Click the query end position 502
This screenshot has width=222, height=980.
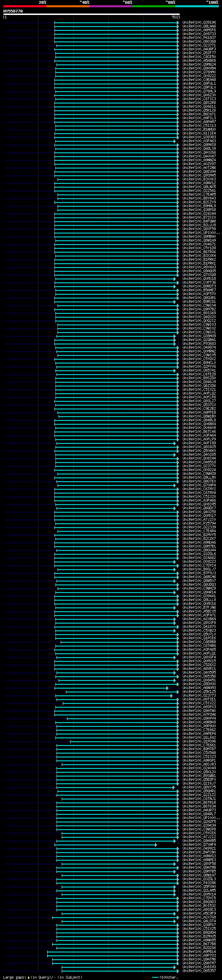tap(175, 17)
